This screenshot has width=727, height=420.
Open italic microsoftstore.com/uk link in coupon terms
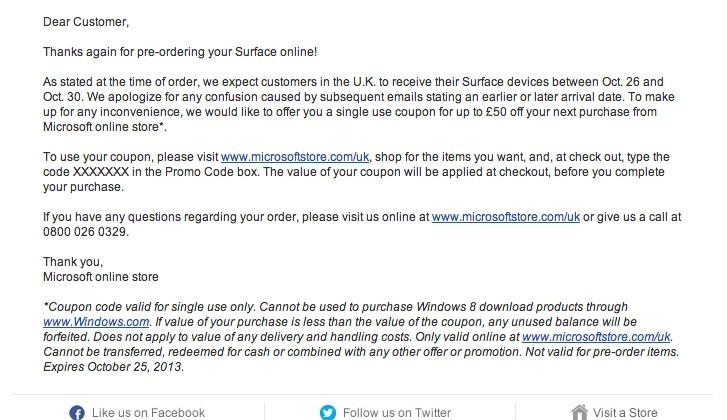click(596, 337)
